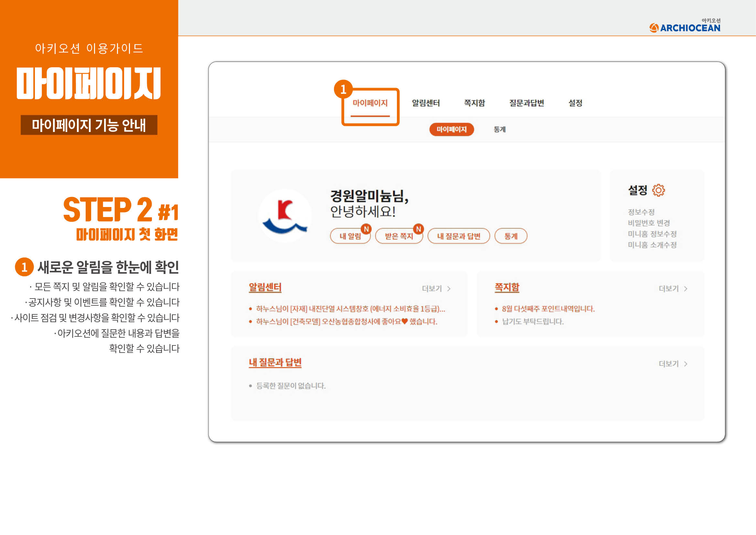Click the 내 알림 pill button
The width and height of the screenshot is (756, 535).
[x=350, y=236]
